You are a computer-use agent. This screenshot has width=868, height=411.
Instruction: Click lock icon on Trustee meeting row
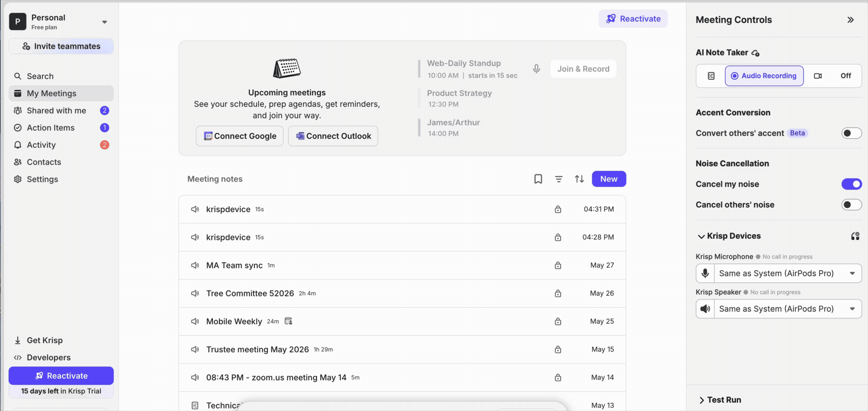(x=558, y=349)
